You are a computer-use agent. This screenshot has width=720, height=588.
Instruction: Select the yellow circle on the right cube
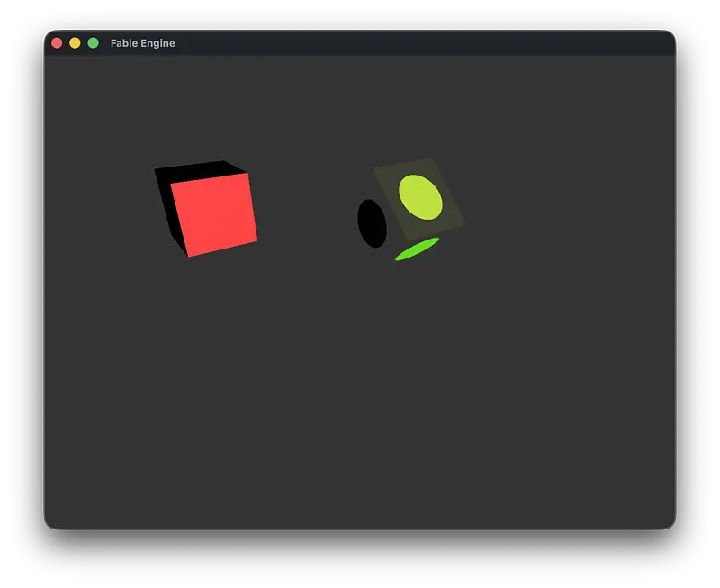click(x=420, y=197)
